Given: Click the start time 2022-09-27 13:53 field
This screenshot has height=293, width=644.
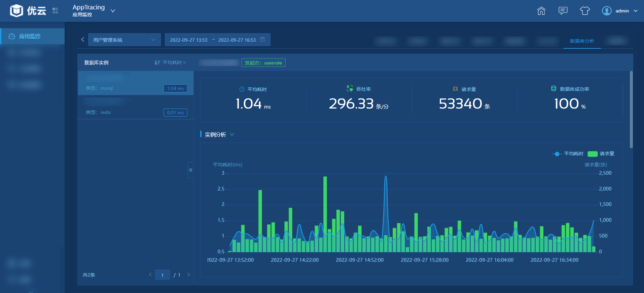Looking at the screenshot, I should (x=188, y=40).
